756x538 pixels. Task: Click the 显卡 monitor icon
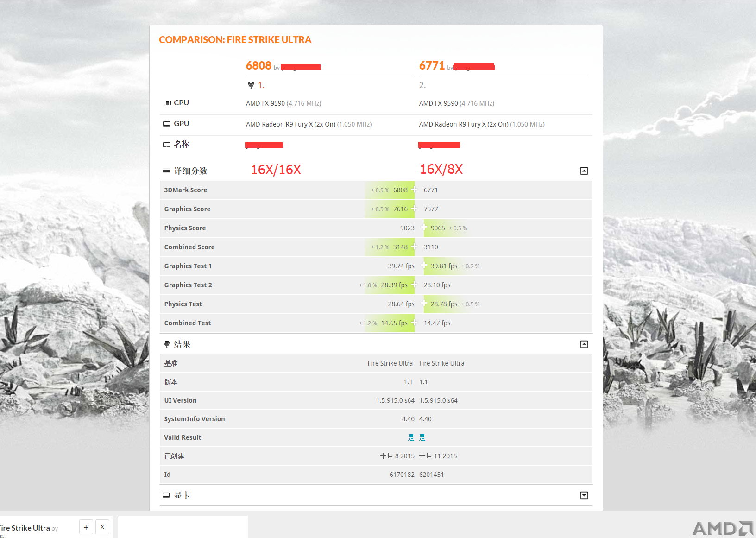[166, 495]
